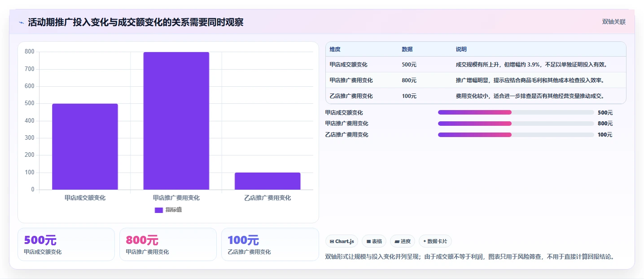
Task: Click description starting 费用变化较小
Action: tap(530, 96)
